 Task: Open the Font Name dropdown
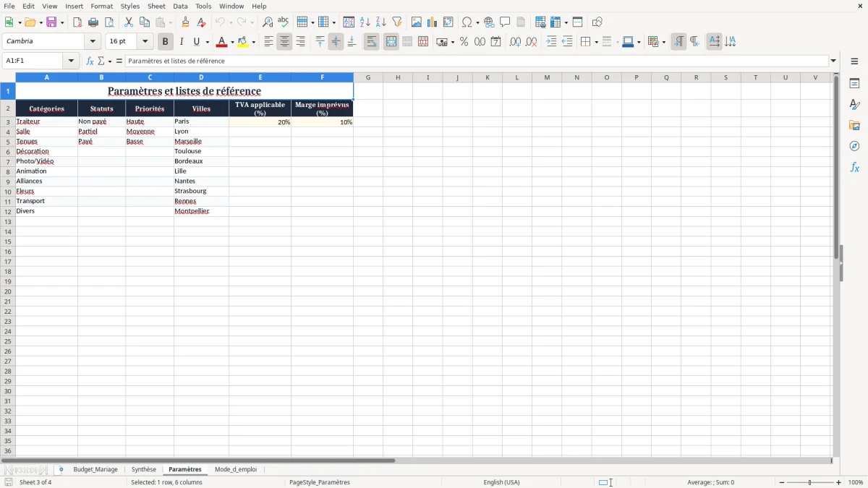click(x=93, y=42)
